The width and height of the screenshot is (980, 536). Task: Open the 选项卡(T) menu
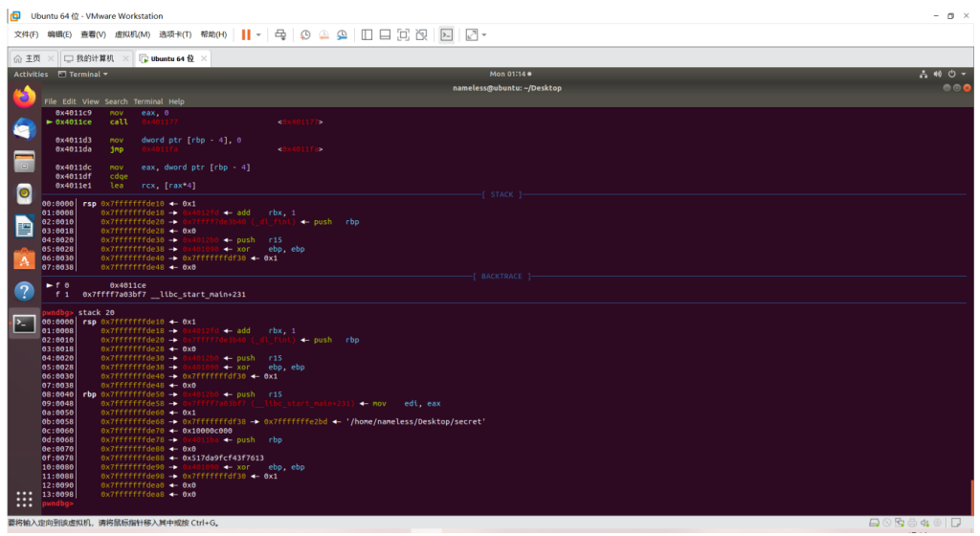(175, 34)
